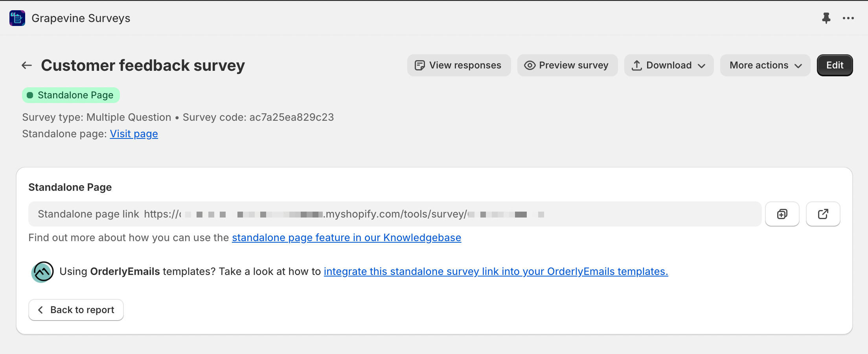Click the Standalone Page status badge
The image size is (868, 354).
[x=71, y=95]
